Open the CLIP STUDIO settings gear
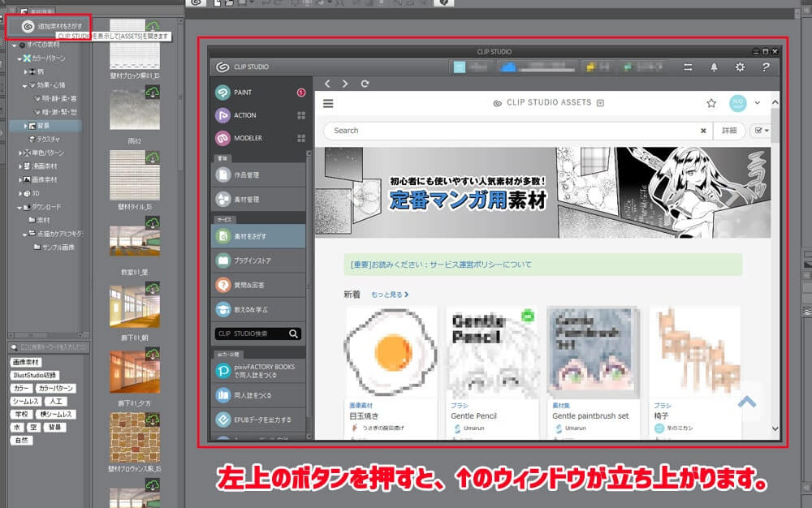Image resolution: width=812 pixels, height=508 pixels. [x=740, y=67]
